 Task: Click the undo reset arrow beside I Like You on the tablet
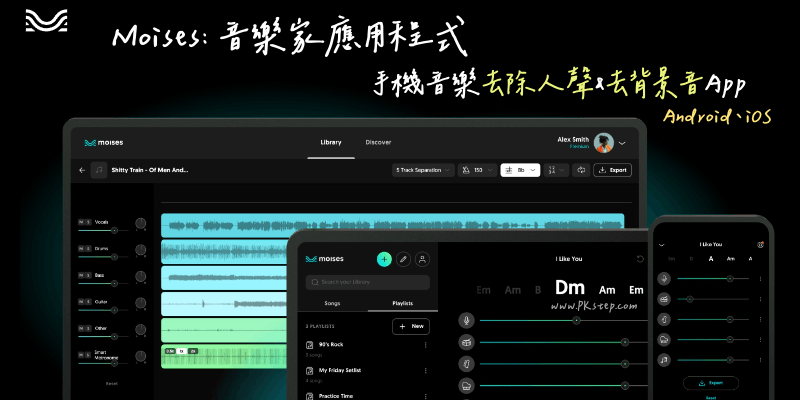(640, 259)
